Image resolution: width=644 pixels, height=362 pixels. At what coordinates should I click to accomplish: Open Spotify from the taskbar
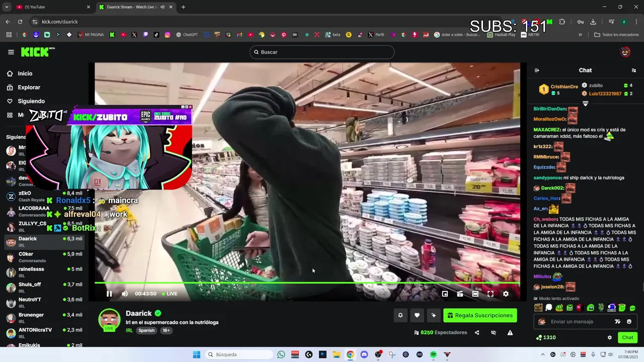433,354
